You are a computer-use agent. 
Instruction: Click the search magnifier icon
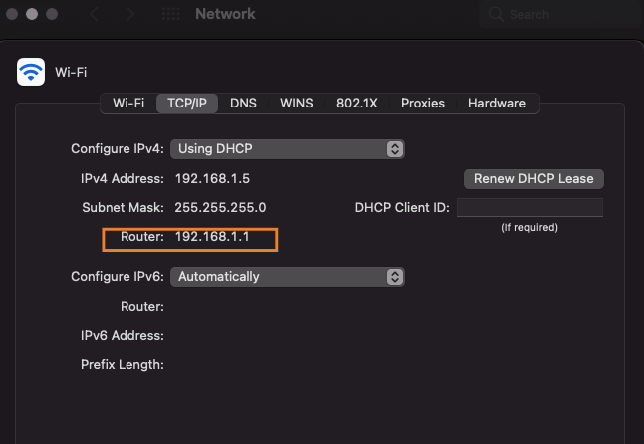496,15
